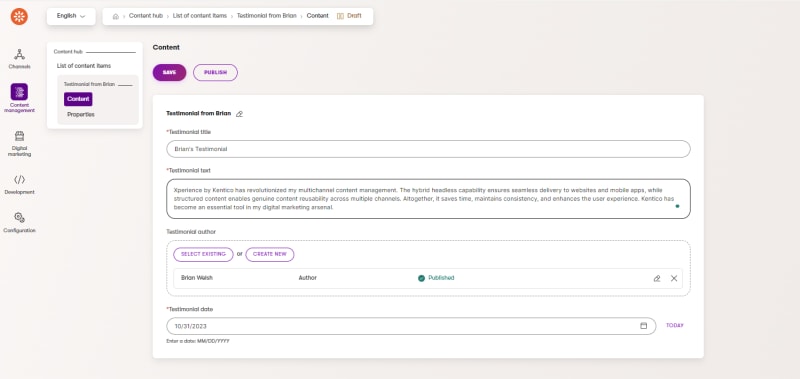Click the pencil icon beside Testimonial from Brian

coord(239,114)
